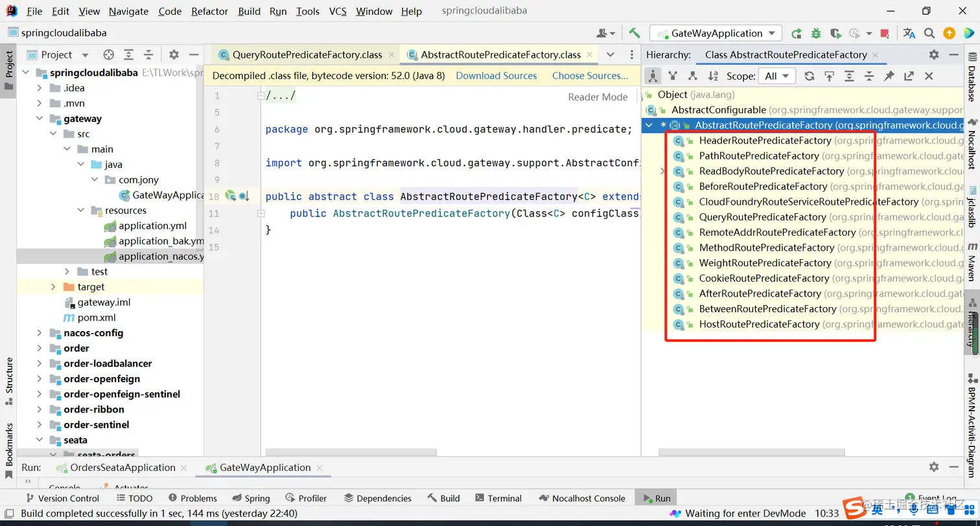This screenshot has height=526, width=980.
Task: Open the Refactor menu
Action: (210, 11)
